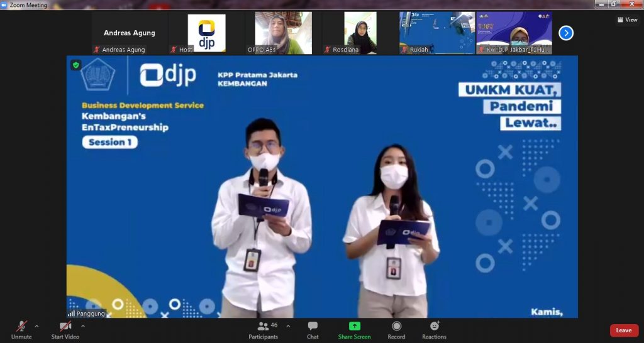Screen dimensions: 644x343
Task: Start Video camera toggle
Action: coord(65,330)
